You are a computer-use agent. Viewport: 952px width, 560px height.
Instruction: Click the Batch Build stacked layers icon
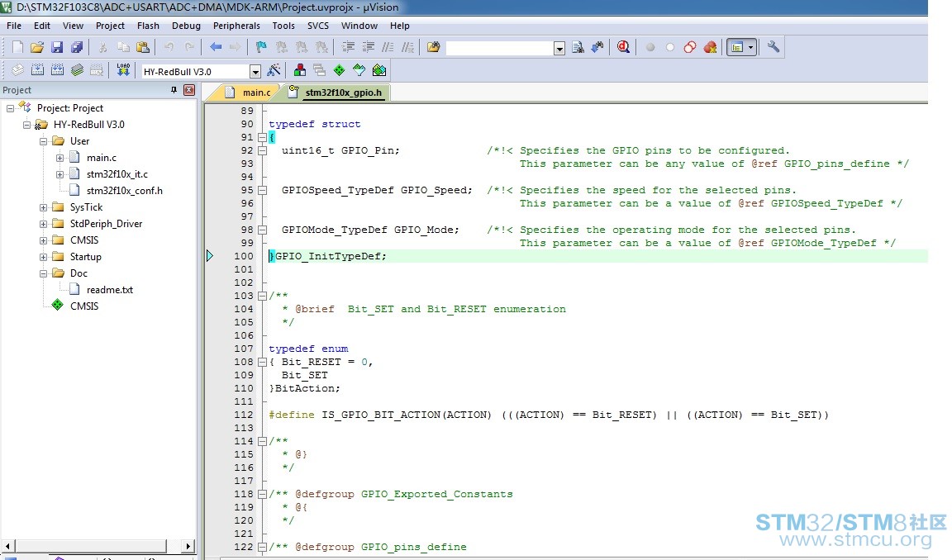(77, 70)
